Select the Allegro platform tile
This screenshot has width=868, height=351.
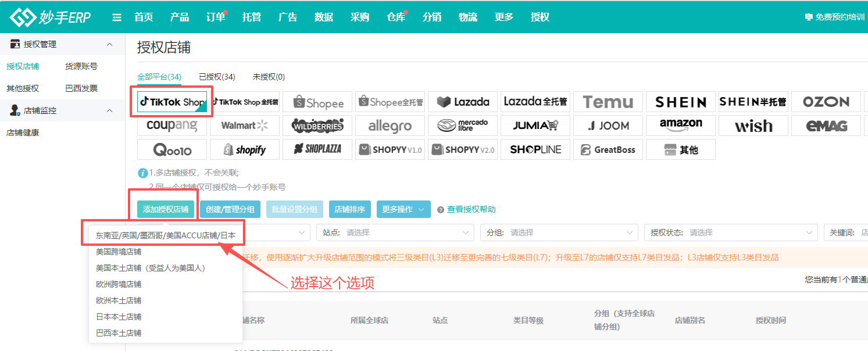tap(390, 126)
